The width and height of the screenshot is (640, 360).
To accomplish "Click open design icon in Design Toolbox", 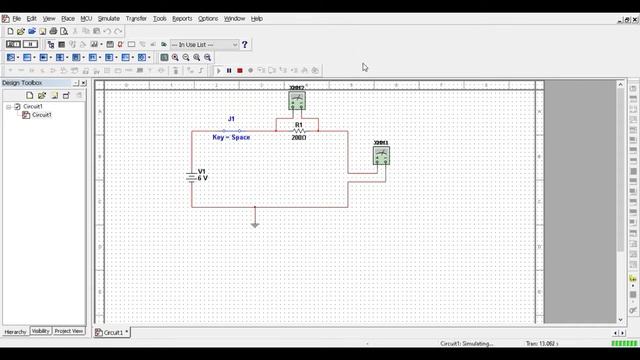I will (42, 96).
